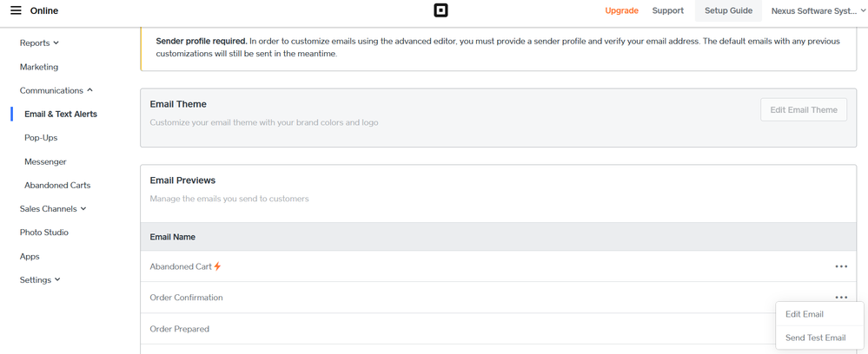Screen dimensions: 868x354
Task: Choose Send Test Email menu option
Action: point(815,338)
